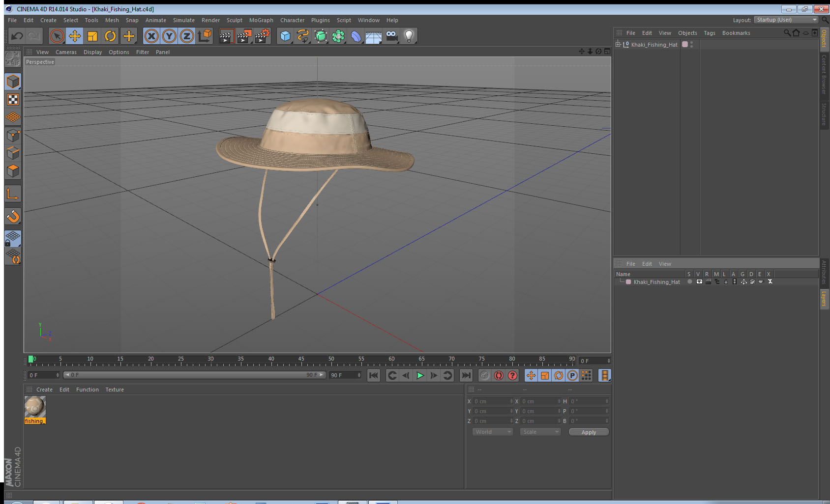Expand the Khaki_Fishing_Hat object tree
Image resolution: width=830 pixels, height=504 pixels.
(x=618, y=44)
